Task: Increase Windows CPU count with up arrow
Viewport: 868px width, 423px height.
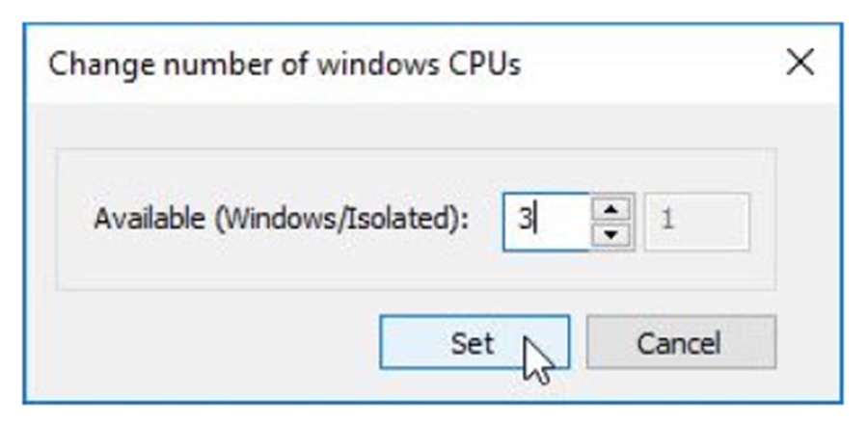Action: tap(611, 209)
